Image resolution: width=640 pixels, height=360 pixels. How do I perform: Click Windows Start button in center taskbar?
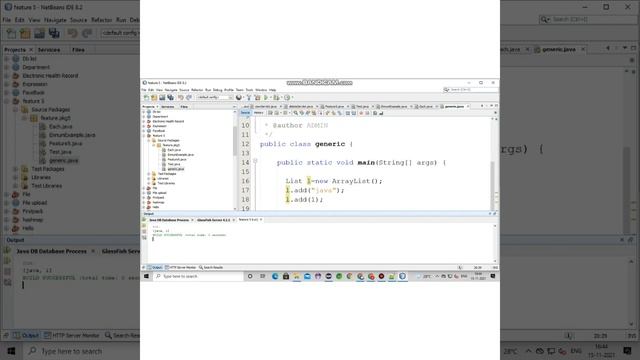coord(146,276)
